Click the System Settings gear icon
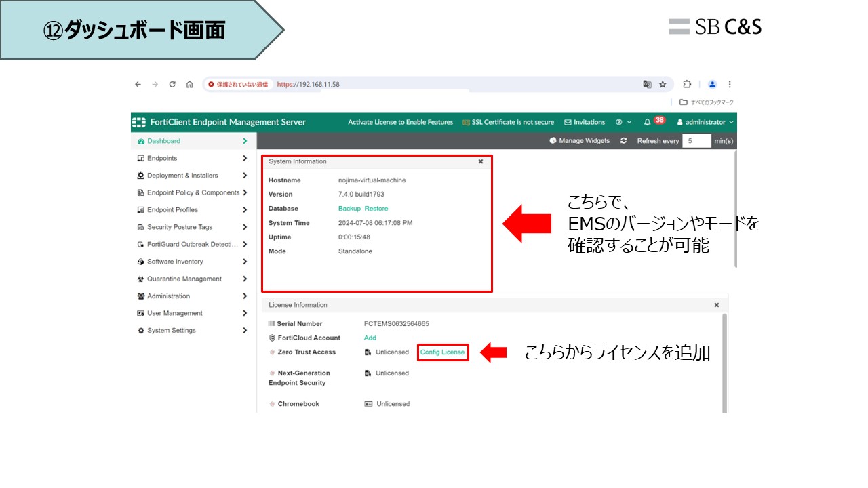868x488 pixels. pos(141,331)
